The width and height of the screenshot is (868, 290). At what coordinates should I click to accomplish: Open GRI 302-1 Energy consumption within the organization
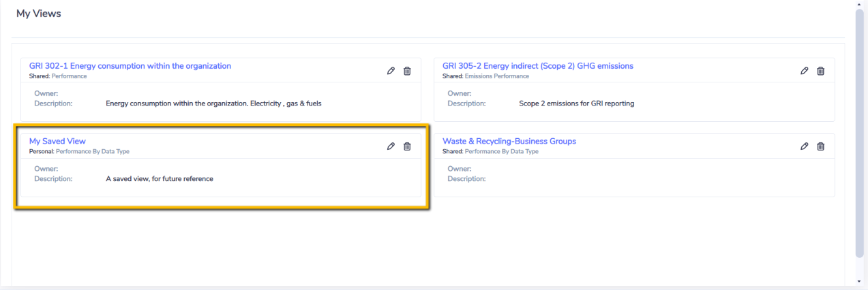click(x=130, y=66)
